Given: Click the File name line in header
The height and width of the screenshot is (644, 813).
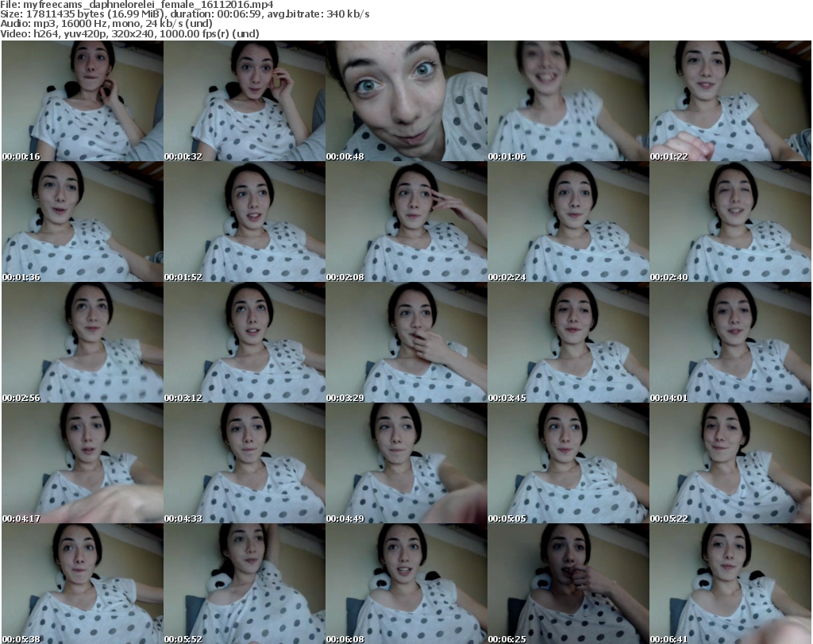Looking at the screenshot, I should pyautogui.click(x=137, y=5).
